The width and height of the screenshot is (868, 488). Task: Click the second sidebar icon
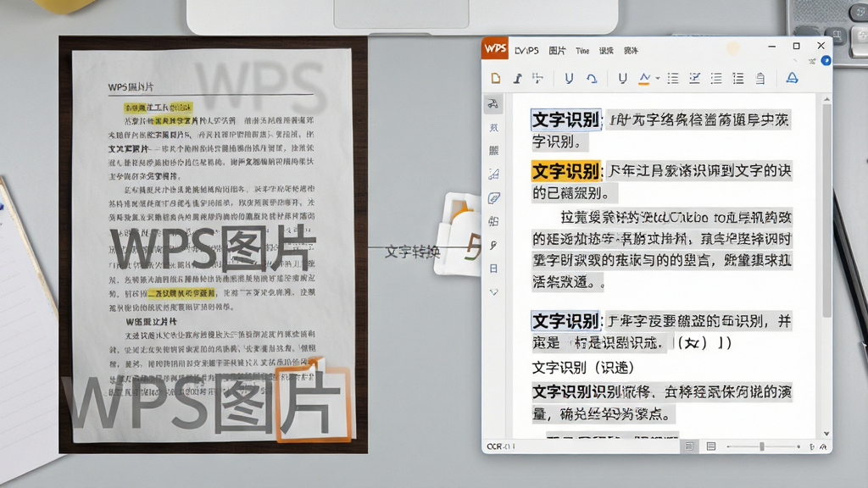(x=494, y=127)
